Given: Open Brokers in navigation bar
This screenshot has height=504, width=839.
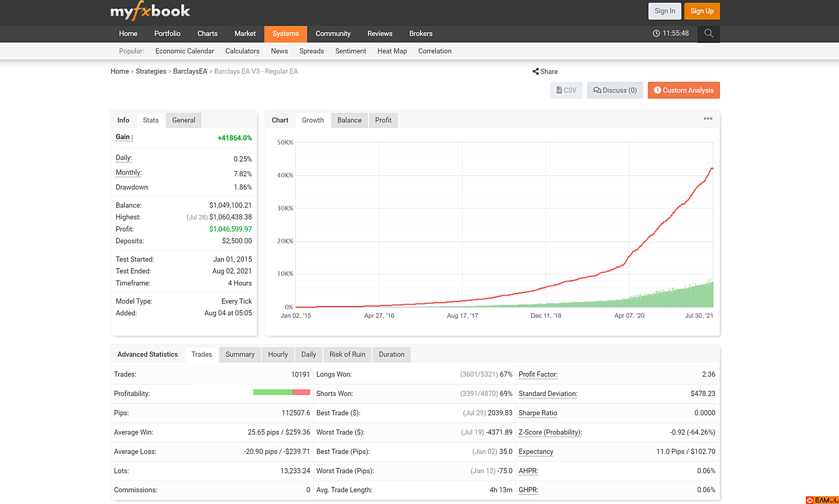Looking at the screenshot, I should (420, 33).
